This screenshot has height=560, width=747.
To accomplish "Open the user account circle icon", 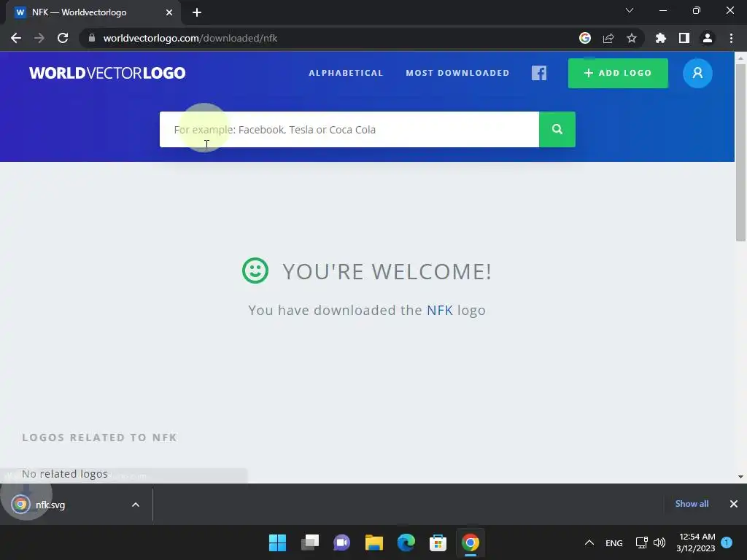I will pyautogui.click(x=697, y=73).
